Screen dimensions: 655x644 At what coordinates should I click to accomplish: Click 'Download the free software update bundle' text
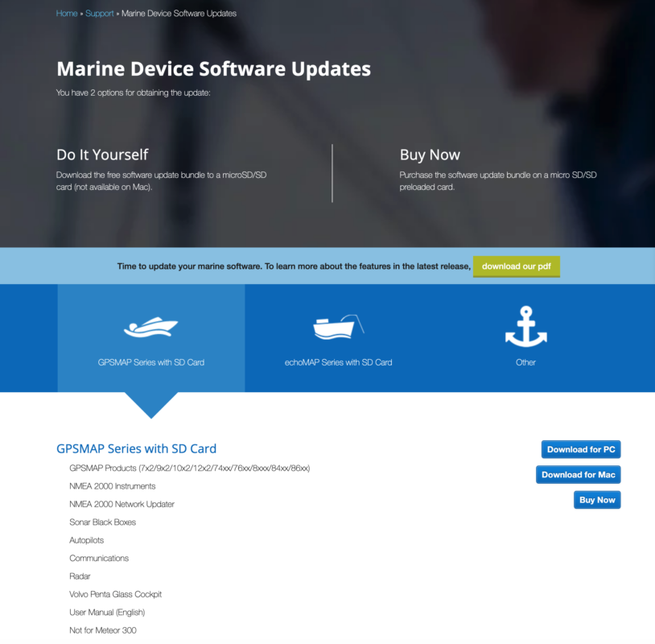pos(161,181)
